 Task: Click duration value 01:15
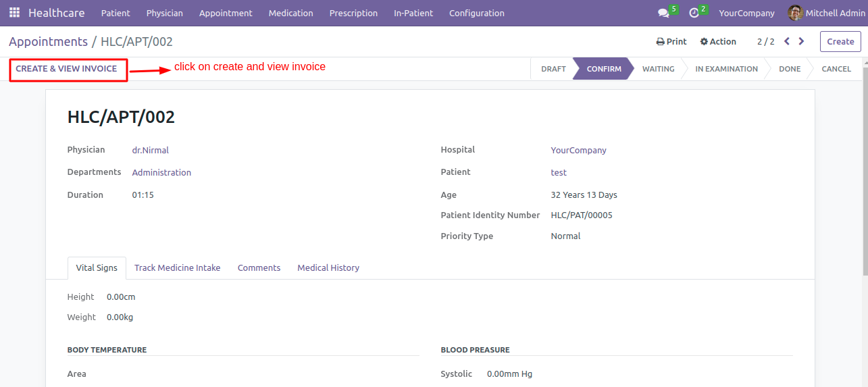pyautogui.click(x=143, y=195)
